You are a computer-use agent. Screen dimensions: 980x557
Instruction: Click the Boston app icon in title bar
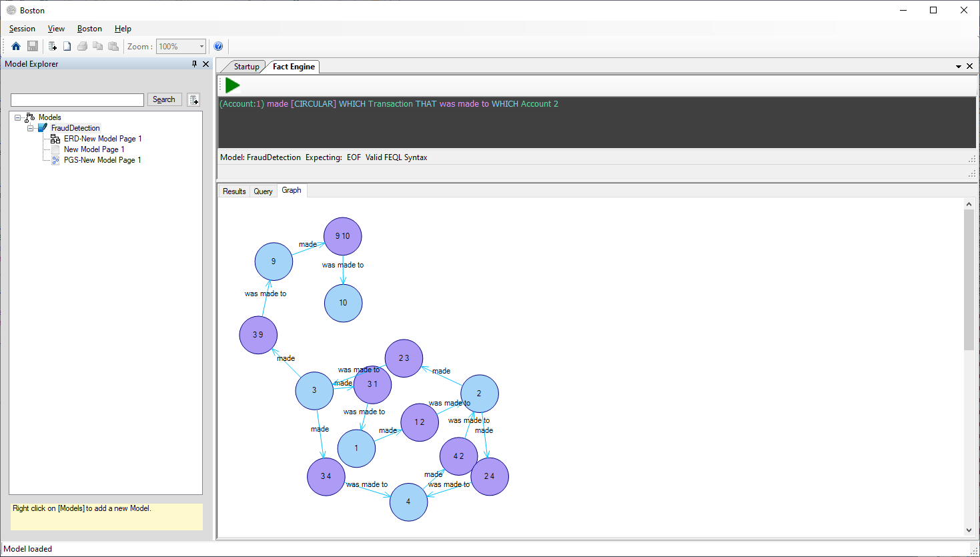(x=11, y=10)
